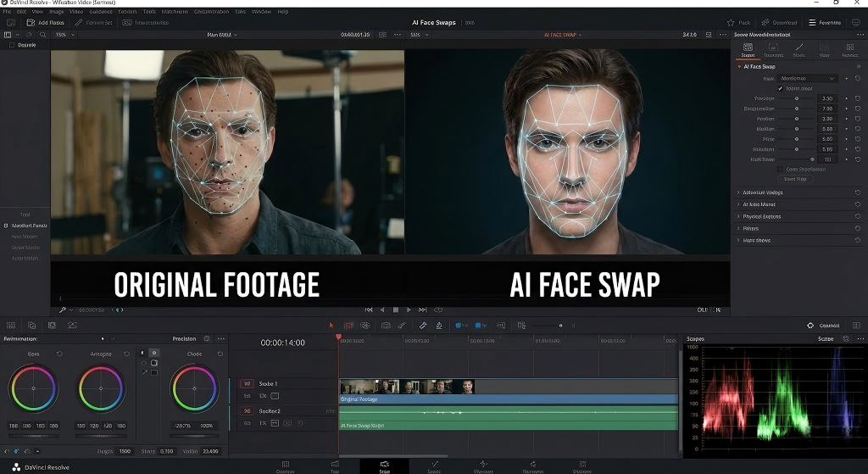The height and width of the screenshot is (474, 868).
Task: Uncheck the checked box under the model dropdown
Action: [x=781, y=88]
